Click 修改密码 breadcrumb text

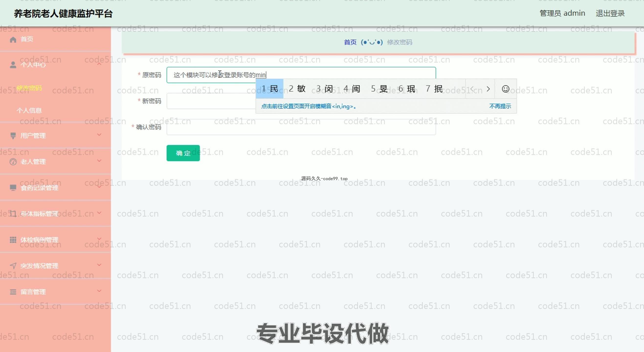pos(400,42)
